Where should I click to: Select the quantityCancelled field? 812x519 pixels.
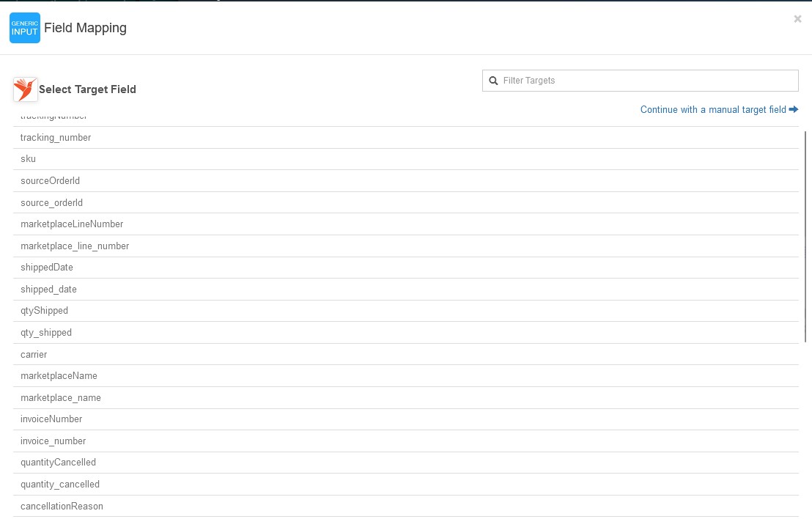[x=58, y=463]
